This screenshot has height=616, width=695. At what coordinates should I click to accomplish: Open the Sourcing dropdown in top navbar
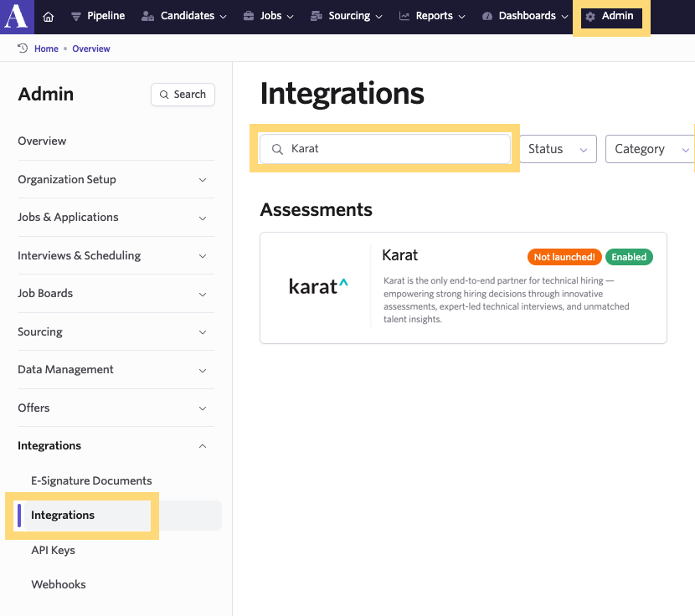pyautogui.click(x=347, y=17)
